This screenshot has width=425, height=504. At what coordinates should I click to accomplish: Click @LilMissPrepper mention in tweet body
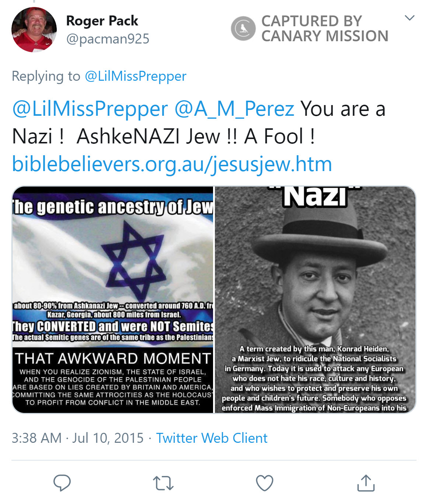click(x=90, y=109)
